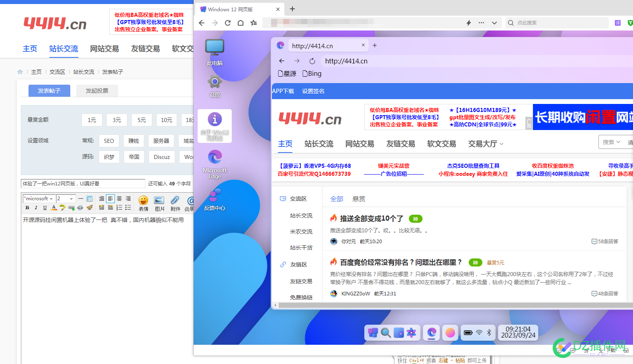The height and width of the screenshot is (364, 633).
Task: Insert a table in the editor
Action: [90, 199]
